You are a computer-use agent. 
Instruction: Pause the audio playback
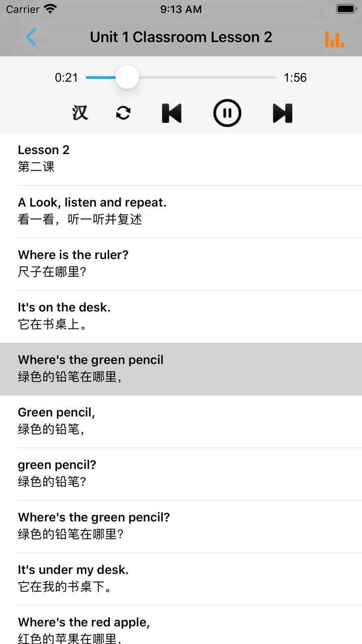(x=227, y=113)
